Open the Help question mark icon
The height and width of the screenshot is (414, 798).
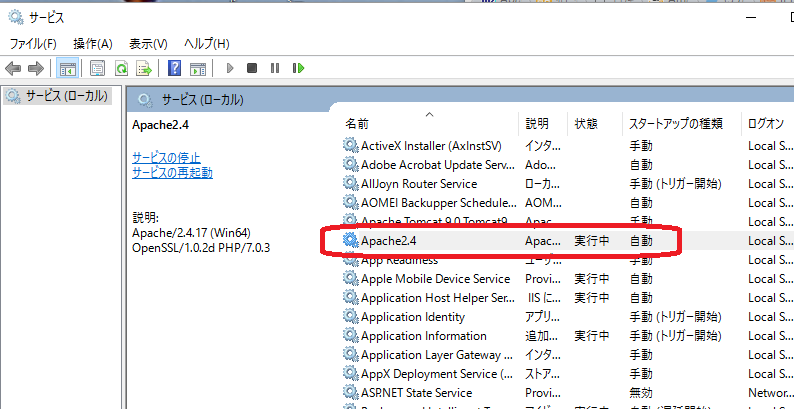175,68
